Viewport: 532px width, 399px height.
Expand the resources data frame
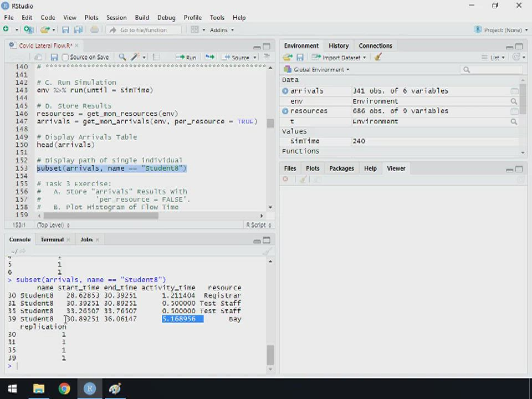click(285, 111)
